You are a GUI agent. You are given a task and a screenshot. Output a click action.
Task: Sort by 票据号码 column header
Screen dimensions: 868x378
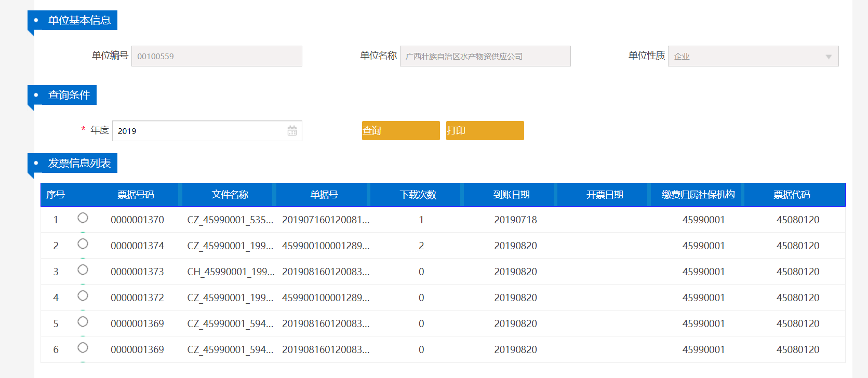pos(136,195)
